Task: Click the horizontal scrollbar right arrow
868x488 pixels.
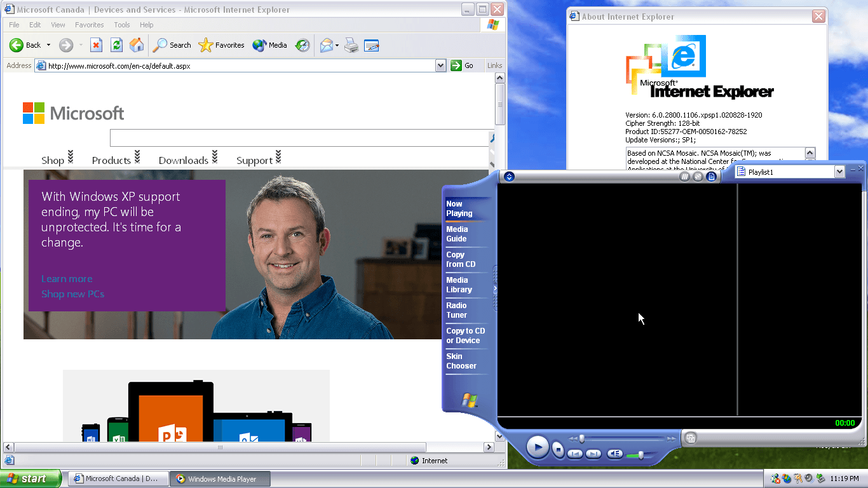Action: click(x=489, y=447)
